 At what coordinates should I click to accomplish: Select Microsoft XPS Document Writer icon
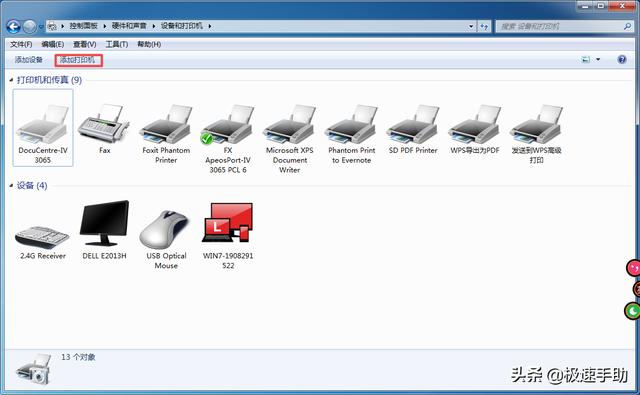coord(289,124)
